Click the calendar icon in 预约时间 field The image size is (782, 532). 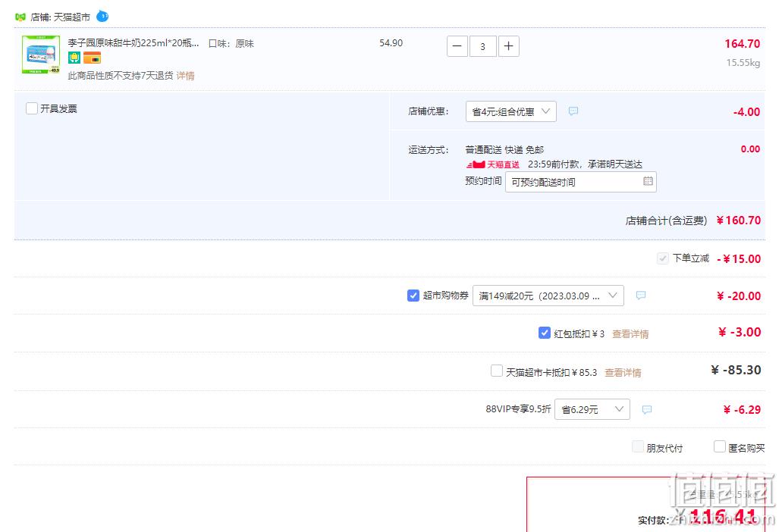coord(648,181)
